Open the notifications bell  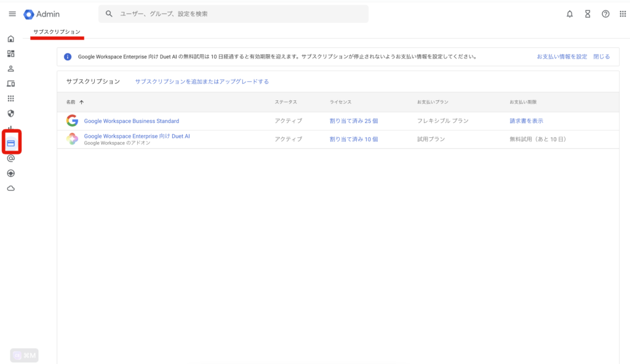pos(570,14)
